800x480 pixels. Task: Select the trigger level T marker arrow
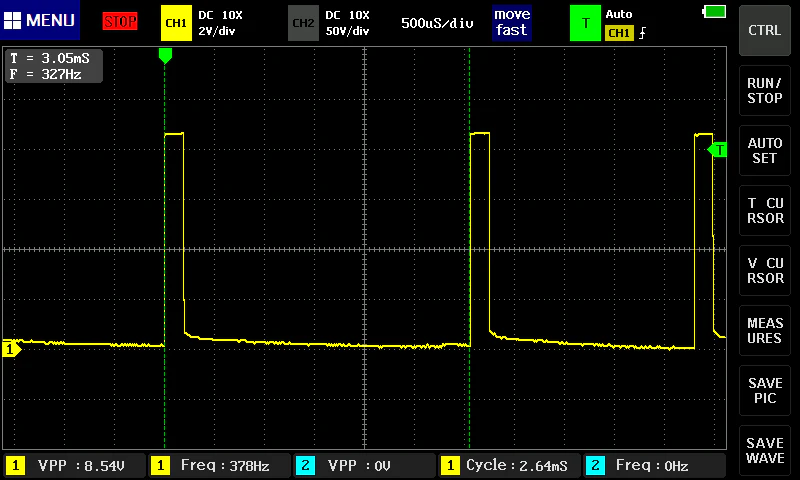(717, 150)
